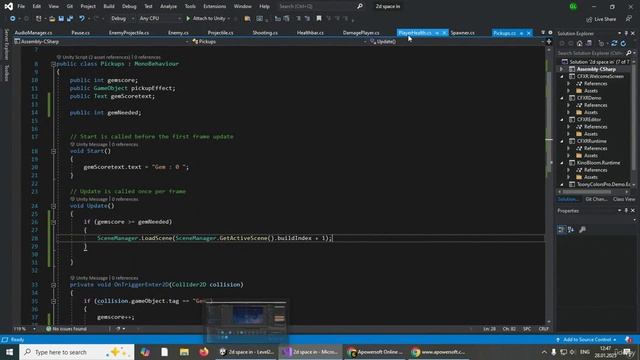This screenshot has width=640, height=360.
Task: Click the Save All toolbar icon
Action: point(70,19)
